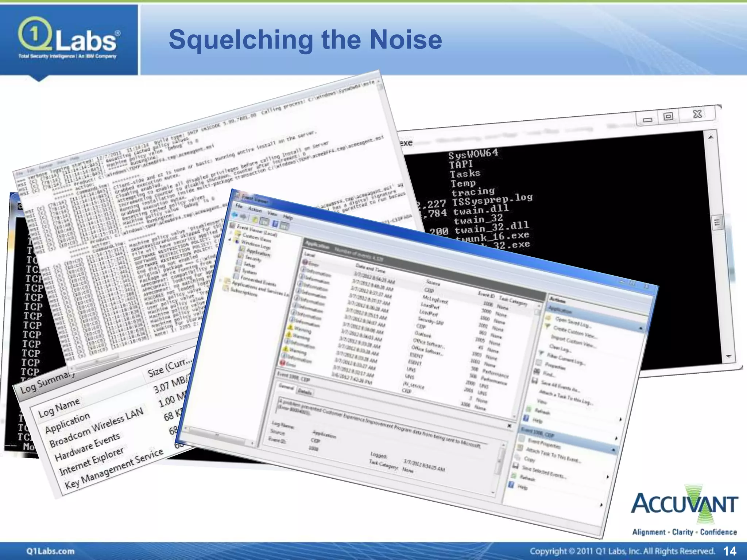The width and height of the screenshot is (747, 560).
Task: Click SysWOW64 in the command prompt listing
Action: pyautogui.click(x=473, y=153)
